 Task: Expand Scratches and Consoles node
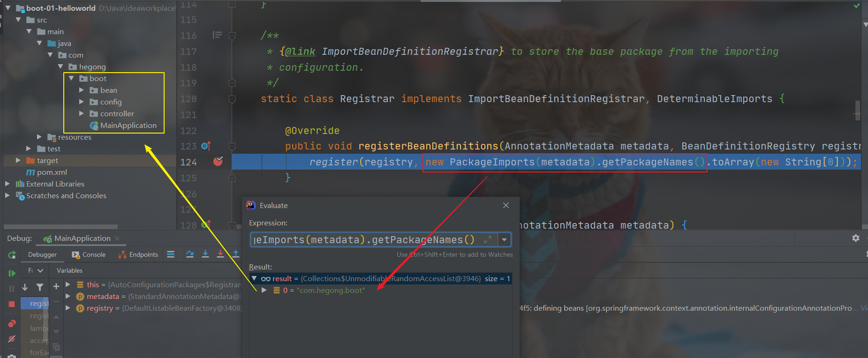(8, 195)
